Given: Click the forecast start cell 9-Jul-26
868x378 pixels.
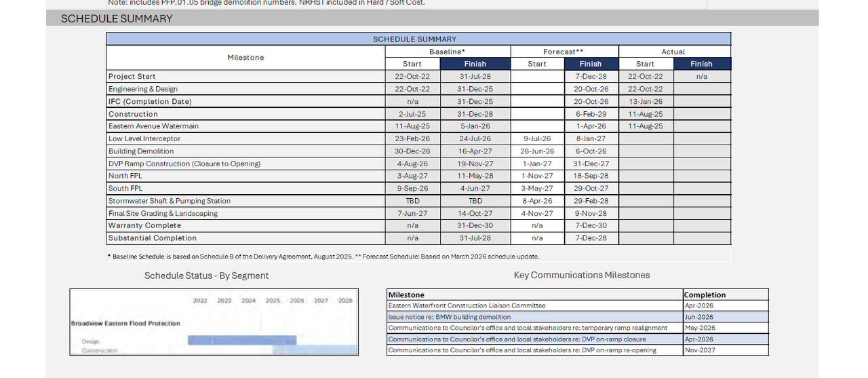Looking at the screenshot, I should click(x=537, y=139).
